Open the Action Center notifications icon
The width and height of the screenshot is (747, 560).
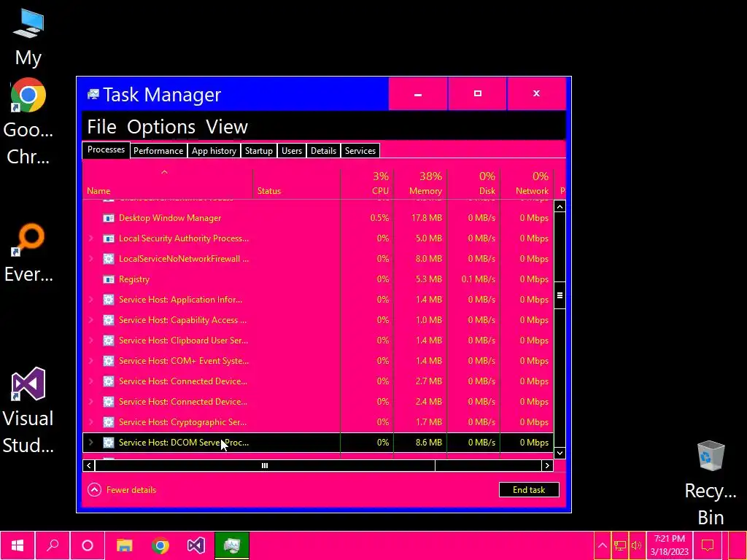pyautogui.click(x=708, y=545)
